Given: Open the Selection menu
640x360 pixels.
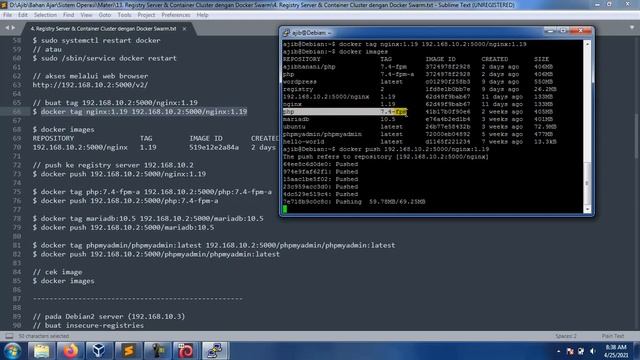Looking at the screenshot, I should tap(45, 15).
